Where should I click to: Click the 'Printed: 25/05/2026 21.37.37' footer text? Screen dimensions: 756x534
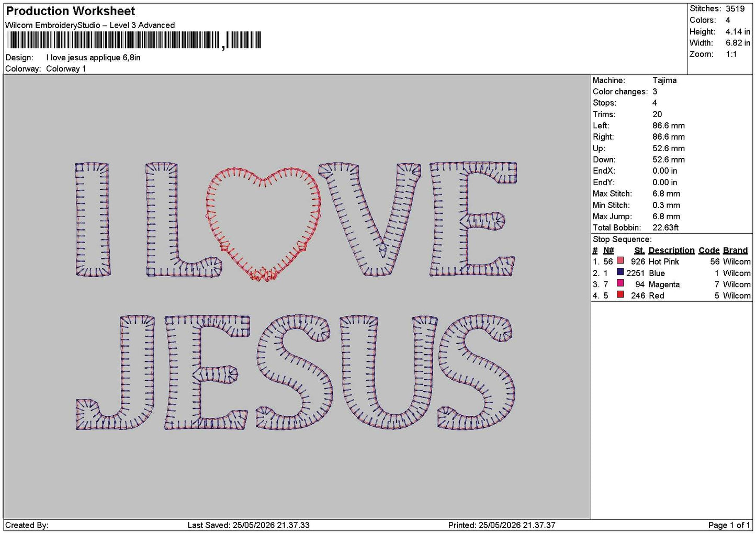(x=502, y=525)
